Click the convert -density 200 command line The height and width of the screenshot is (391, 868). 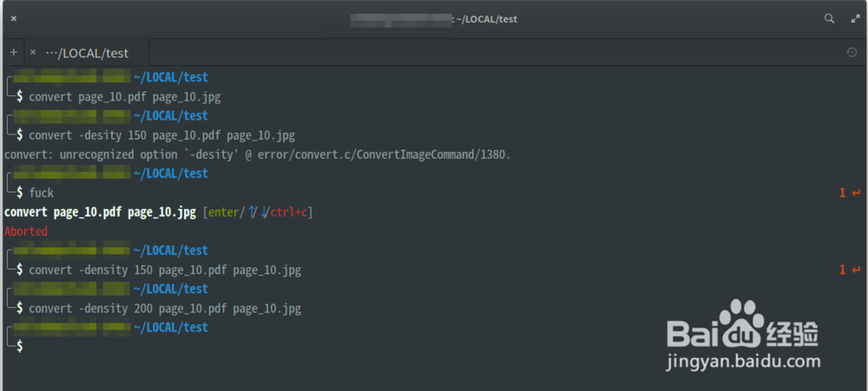click(165, 309)
